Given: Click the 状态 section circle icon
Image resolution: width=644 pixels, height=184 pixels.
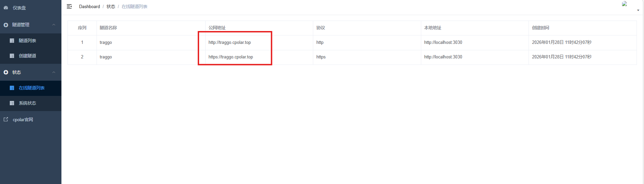Looking at the screenshot, I should pyautogui.click(x=6, y=72).
